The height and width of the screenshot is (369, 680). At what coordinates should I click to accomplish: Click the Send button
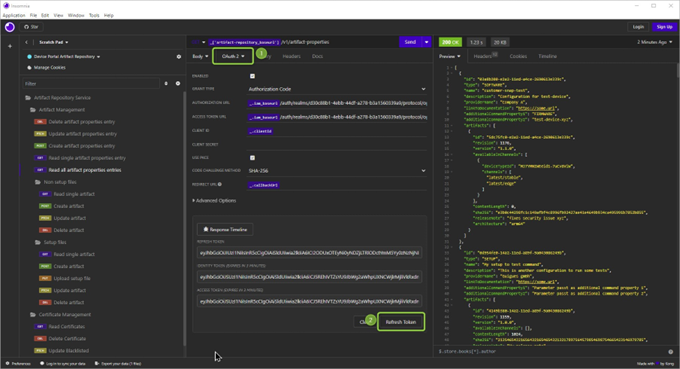410,42
